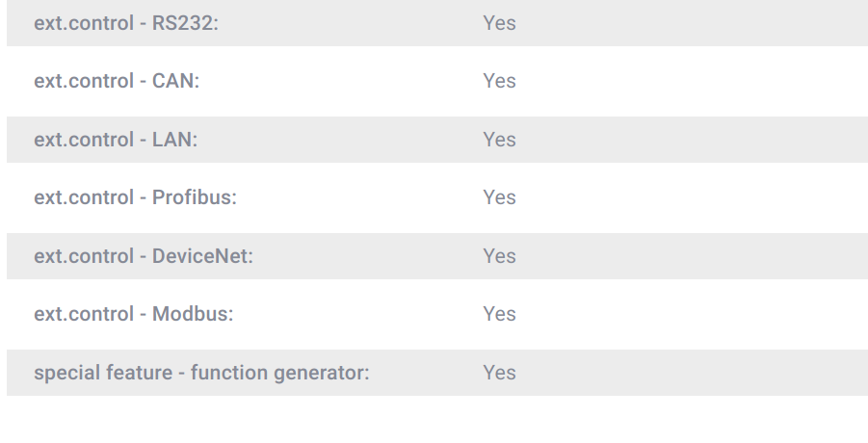Click the ext.control - RS232 label
The image size is (868, 443).
click(x=126, y=23)
